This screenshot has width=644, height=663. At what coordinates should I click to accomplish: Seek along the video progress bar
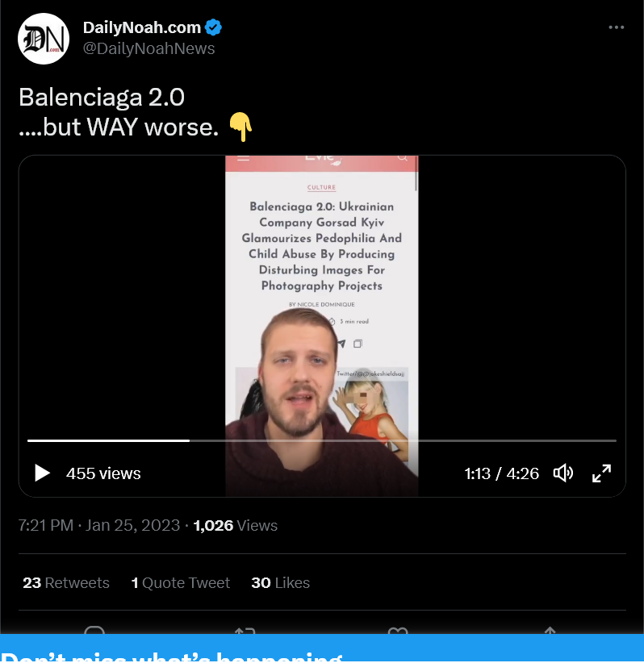tap(321, 440)
